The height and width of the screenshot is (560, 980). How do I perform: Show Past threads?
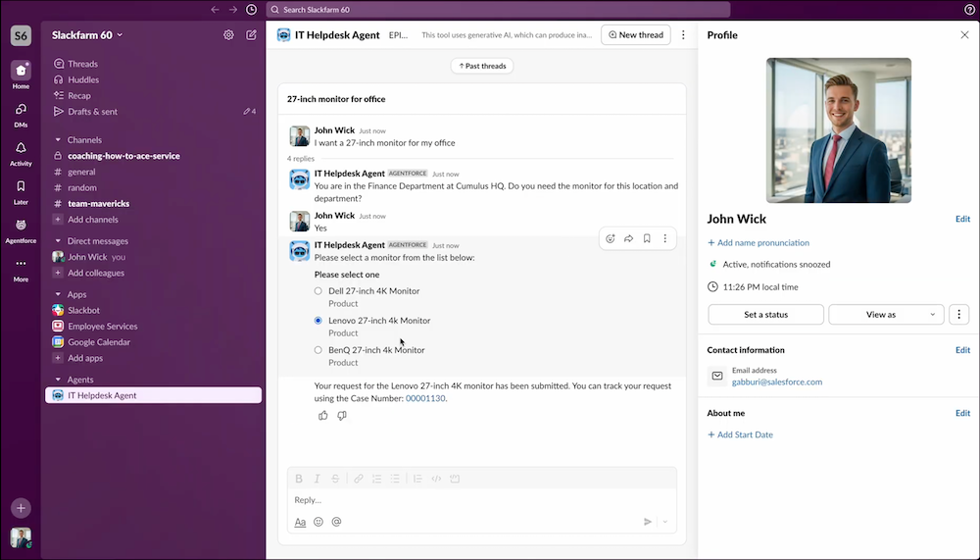(x=482, y=66)
